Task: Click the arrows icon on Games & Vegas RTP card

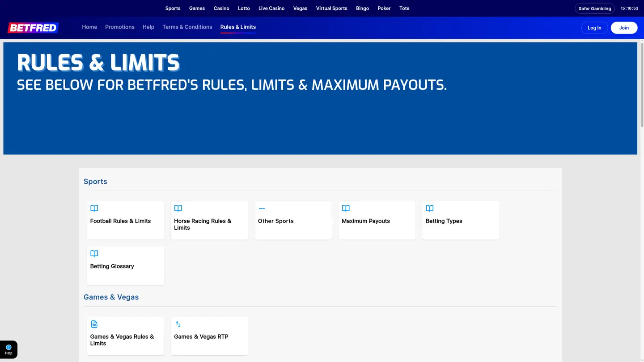Action: tap(178, 324)
